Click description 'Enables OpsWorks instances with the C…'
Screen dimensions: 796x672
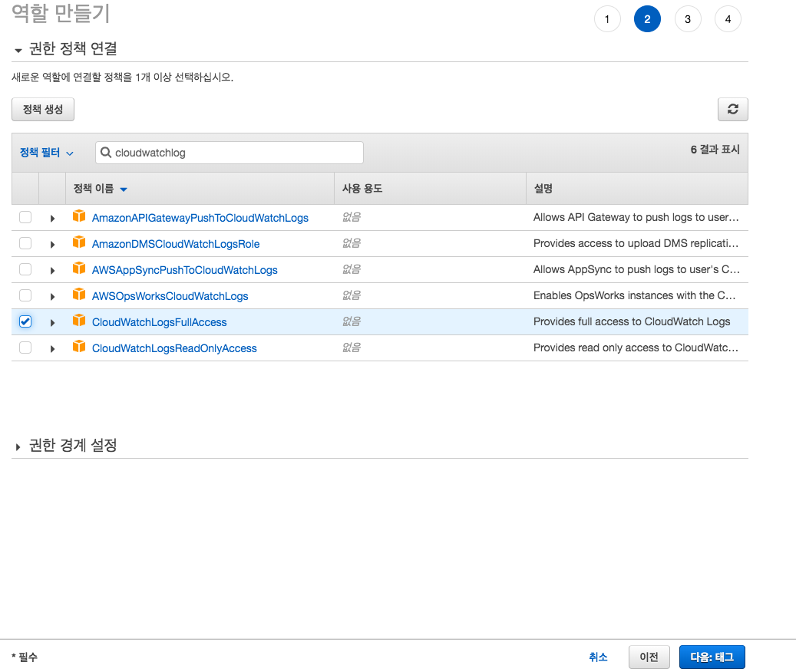point(635,295)
